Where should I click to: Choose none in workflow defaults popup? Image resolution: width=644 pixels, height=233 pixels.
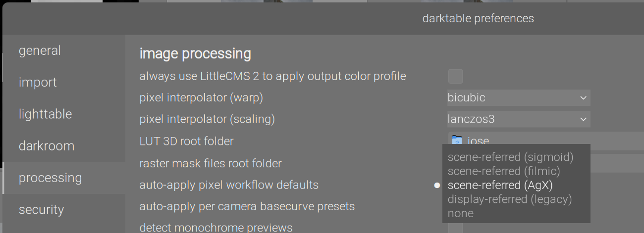point(461,213)
